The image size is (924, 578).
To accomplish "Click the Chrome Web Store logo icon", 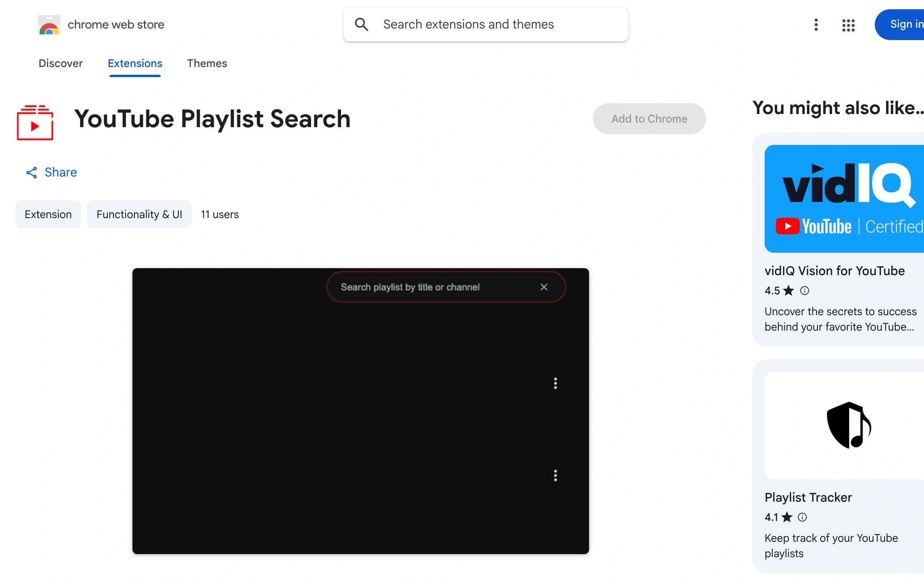I will 49,25.
